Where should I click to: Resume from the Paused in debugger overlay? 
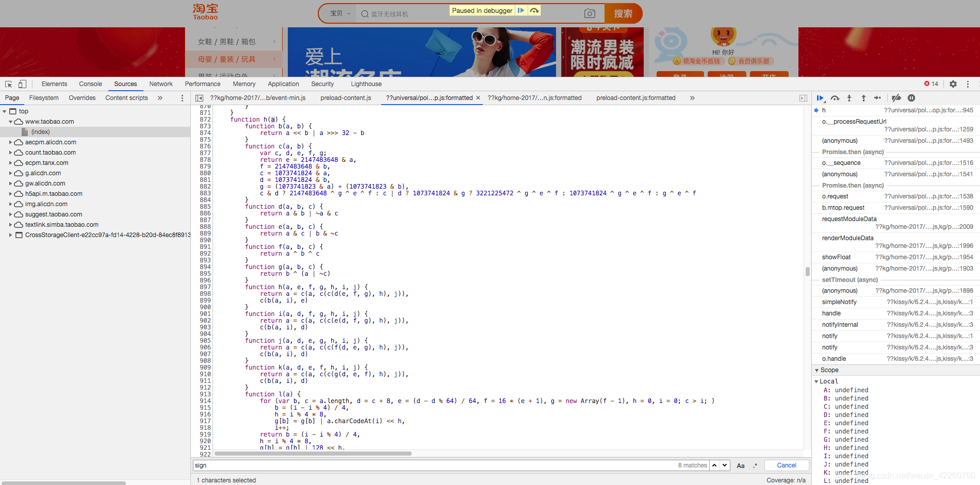(521, 10)
